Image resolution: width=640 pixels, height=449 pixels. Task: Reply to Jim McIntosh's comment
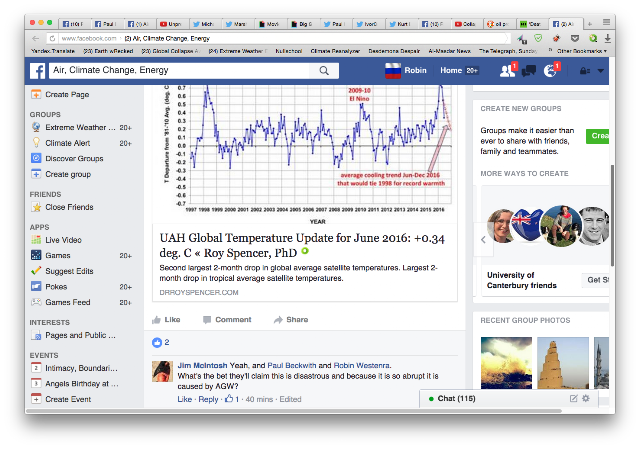(208, 399)
